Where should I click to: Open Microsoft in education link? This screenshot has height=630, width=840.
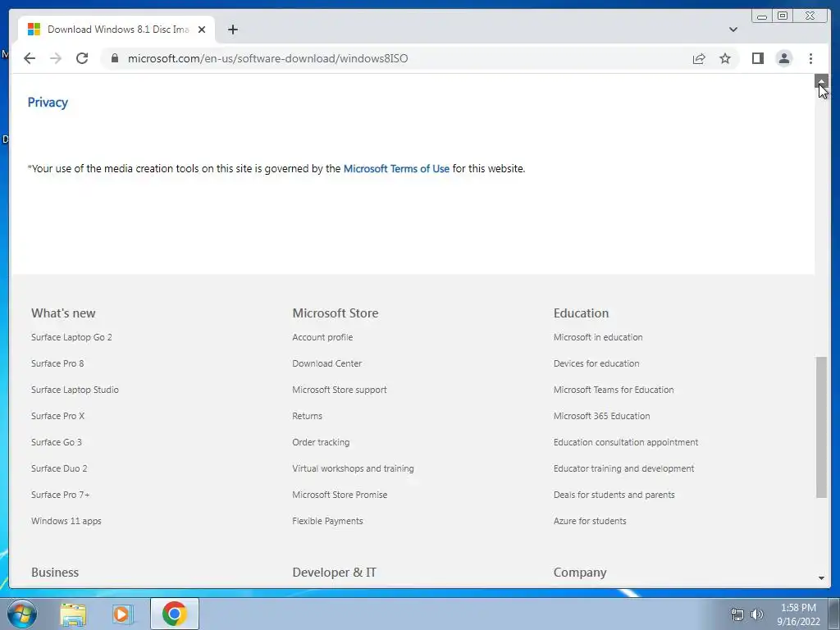point(598,337)
